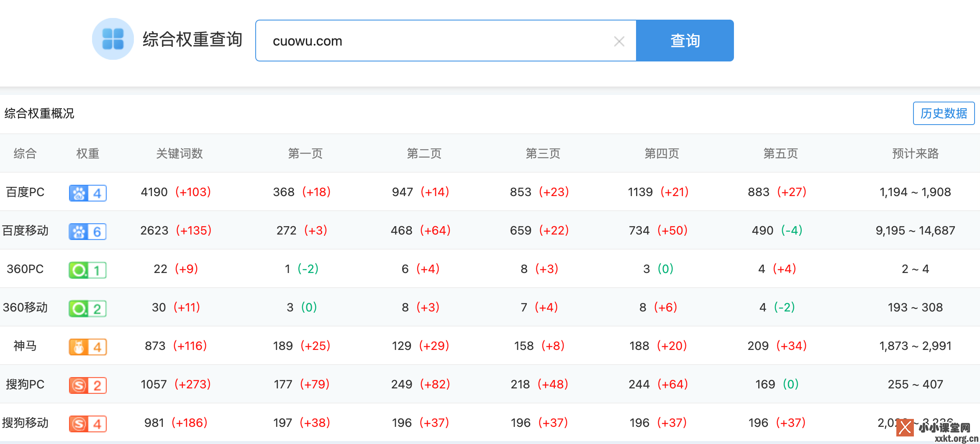This screenshot has width=980, height=444.
Task: Select the 神马 row label
Action: pos(25,346)
